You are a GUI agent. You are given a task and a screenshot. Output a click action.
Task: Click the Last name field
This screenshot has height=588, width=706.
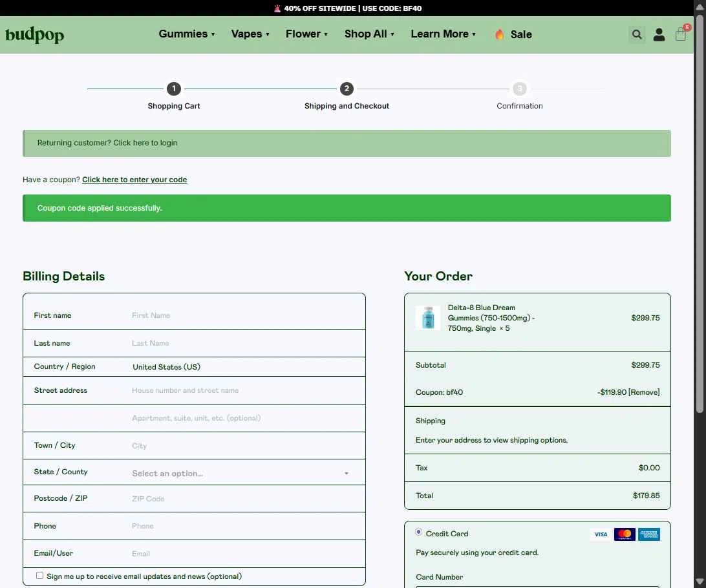243,343
